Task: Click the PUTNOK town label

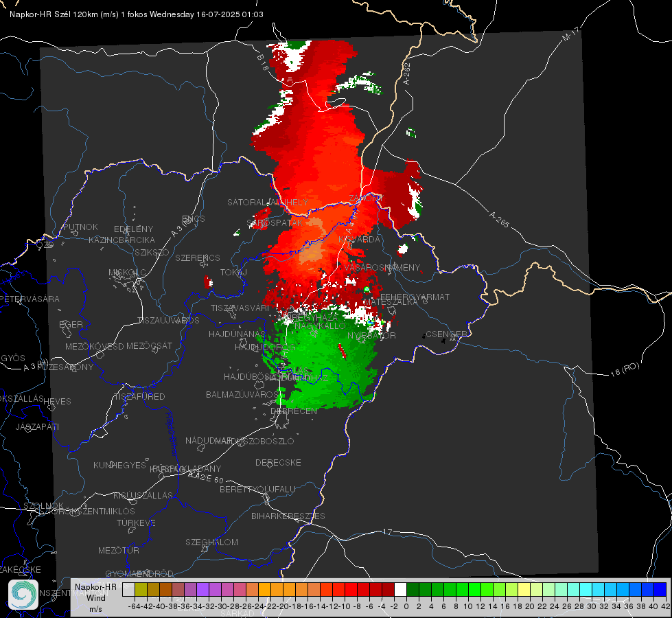Action: pos(80,227)
